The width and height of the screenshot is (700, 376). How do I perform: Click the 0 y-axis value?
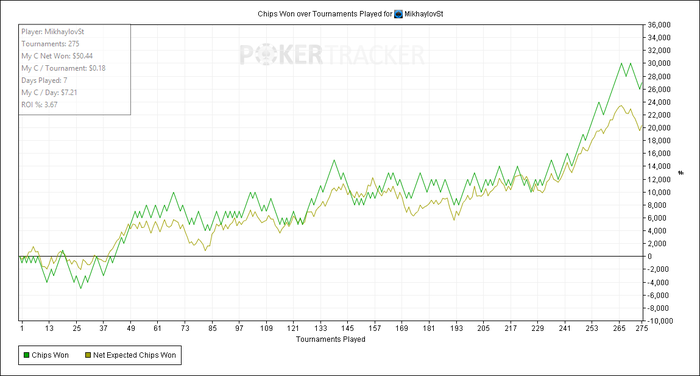[650, 256]
